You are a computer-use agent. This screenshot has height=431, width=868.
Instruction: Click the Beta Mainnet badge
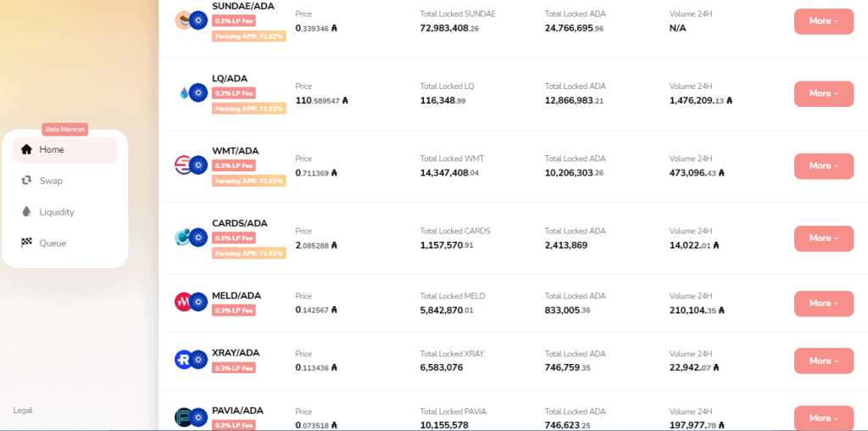click(x=65, y=130)
